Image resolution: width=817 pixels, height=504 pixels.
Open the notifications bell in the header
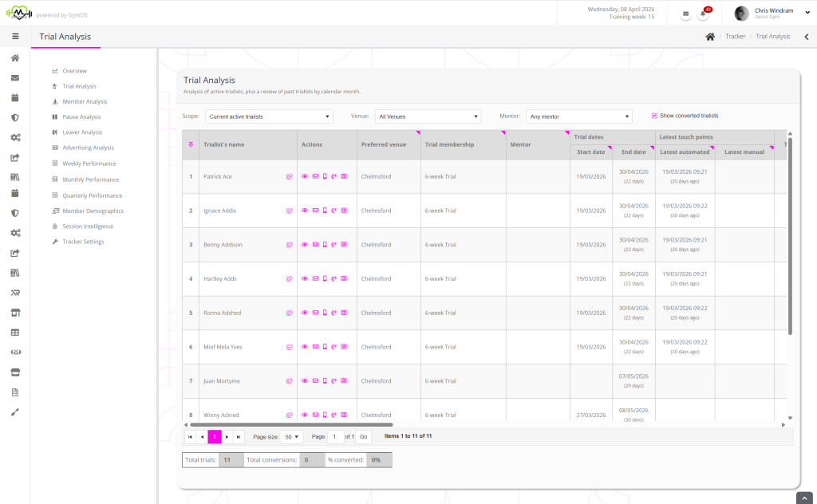click(x=704, y=14)
